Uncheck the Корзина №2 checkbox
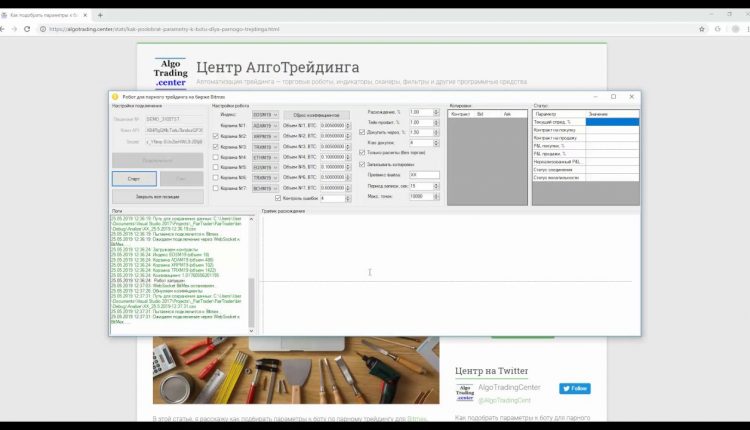Image resolution: width=750 pixels, height=430 pixels. [216, 136]
